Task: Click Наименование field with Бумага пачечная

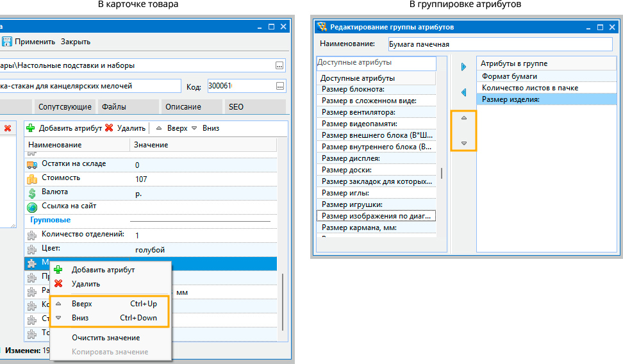Action: [x=500, y=44]
